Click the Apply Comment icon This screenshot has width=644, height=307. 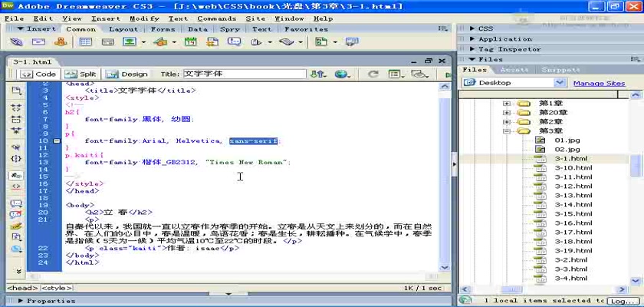tap(16, 203)
